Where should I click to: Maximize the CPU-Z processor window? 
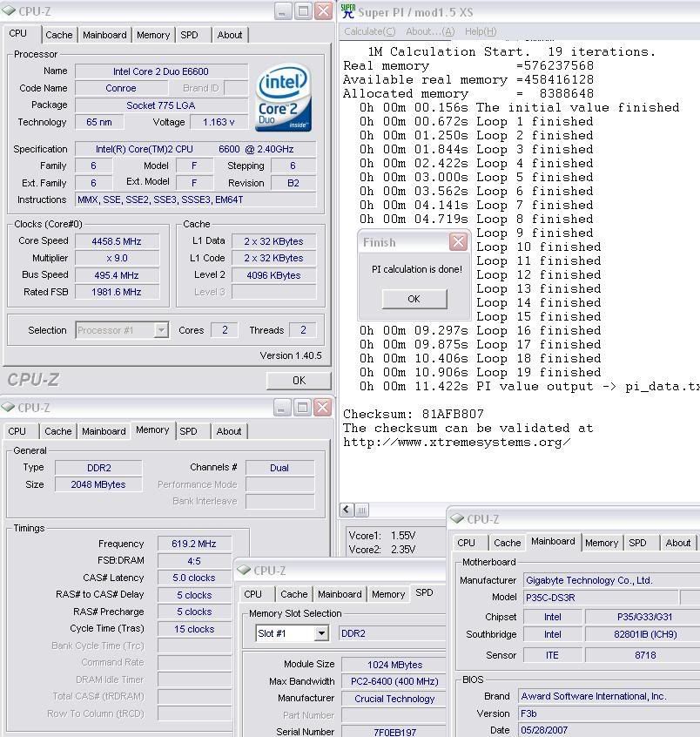coord(303,11)
